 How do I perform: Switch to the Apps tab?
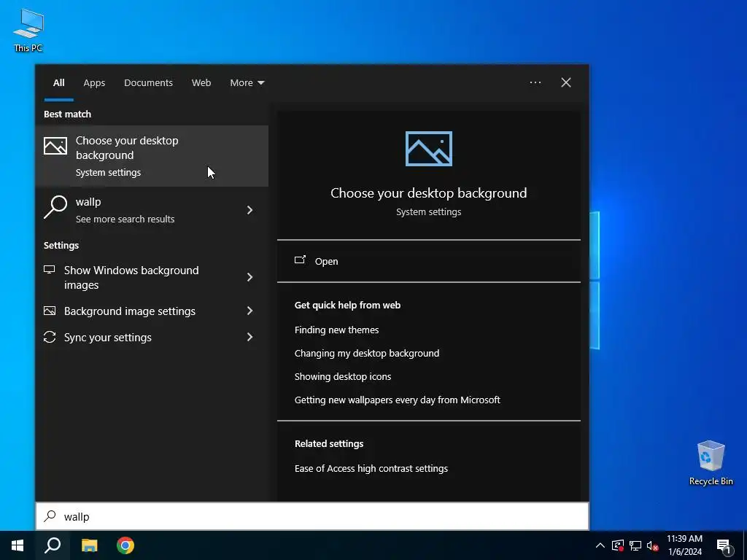[x=94, y=83]
